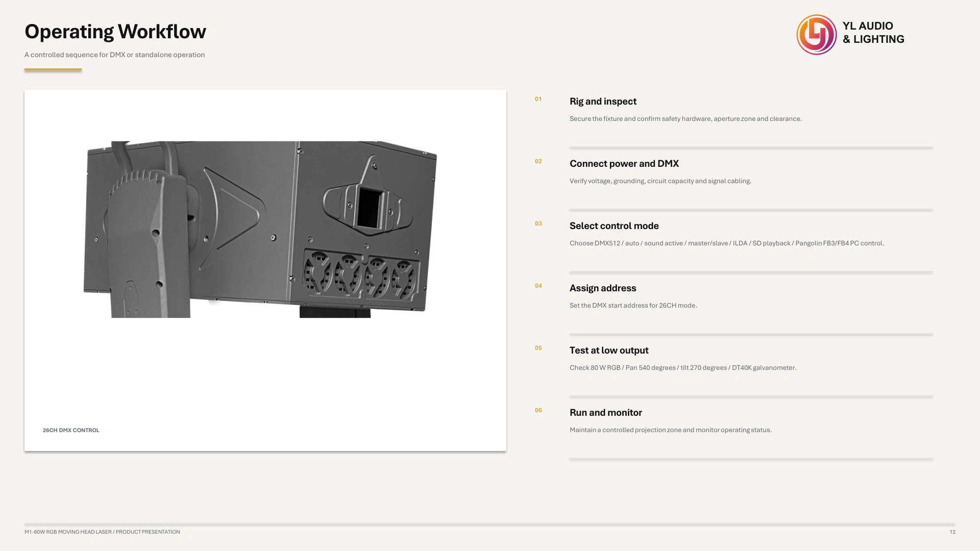Click the 'Test at low output' heading

point(609,350)
